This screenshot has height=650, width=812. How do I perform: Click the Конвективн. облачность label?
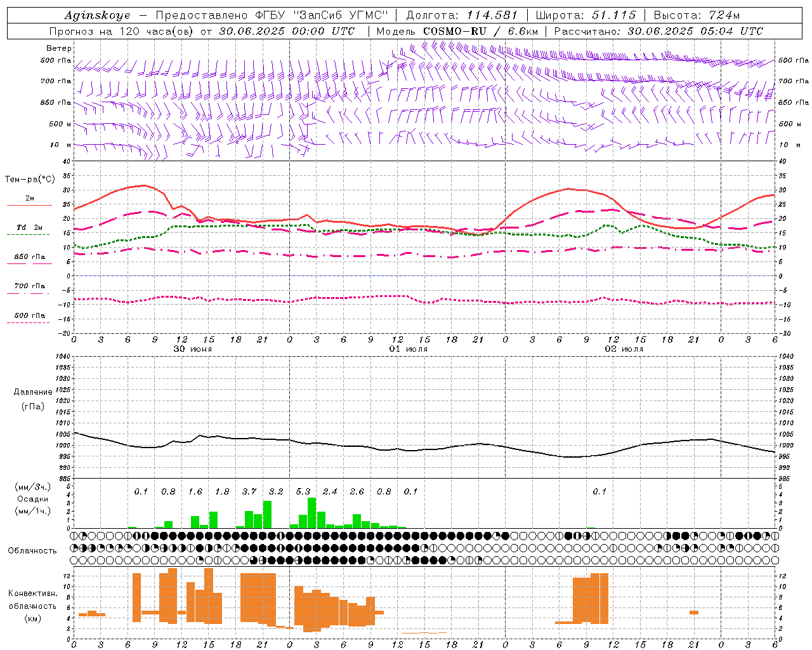point(32,599)
